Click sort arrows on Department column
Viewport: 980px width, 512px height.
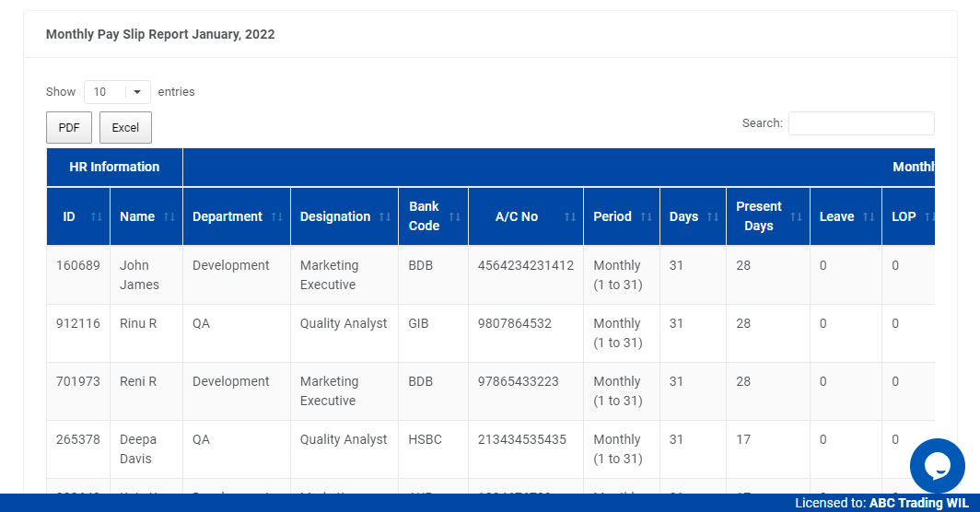point(276,217)
